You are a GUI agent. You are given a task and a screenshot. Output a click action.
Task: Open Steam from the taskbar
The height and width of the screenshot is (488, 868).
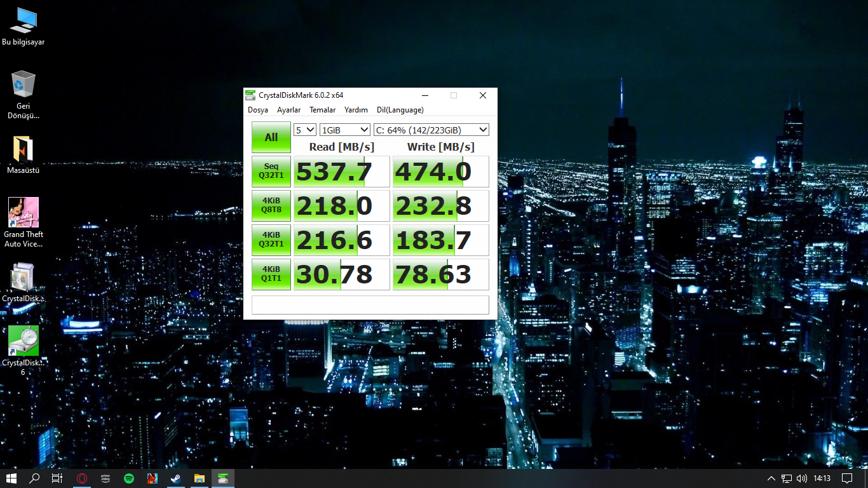click(x=176, y=478)
